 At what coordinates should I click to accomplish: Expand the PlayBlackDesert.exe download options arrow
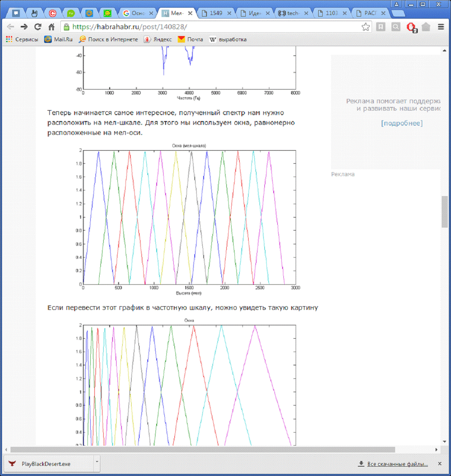(96, 462)
